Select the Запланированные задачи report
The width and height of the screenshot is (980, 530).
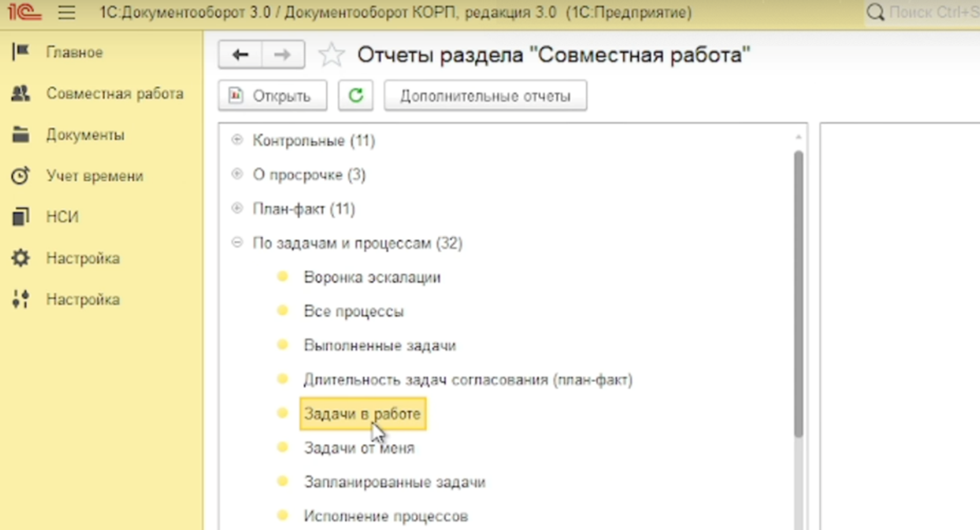(x=395, y=482)
